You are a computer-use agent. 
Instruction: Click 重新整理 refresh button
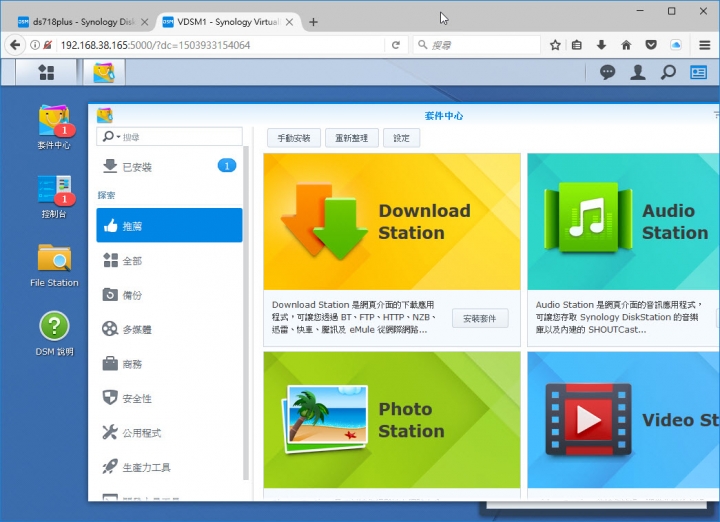click(x=352, y=138)
